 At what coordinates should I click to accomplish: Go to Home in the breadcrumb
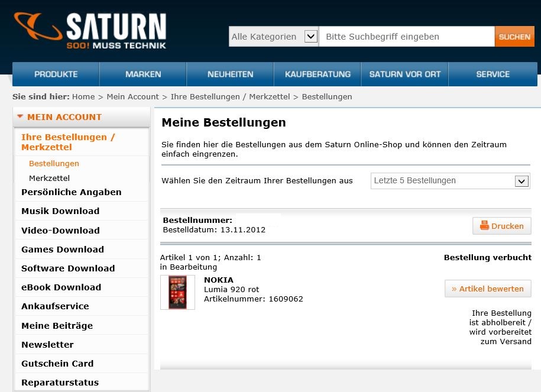pyautogui.click(x=83, y=96)
